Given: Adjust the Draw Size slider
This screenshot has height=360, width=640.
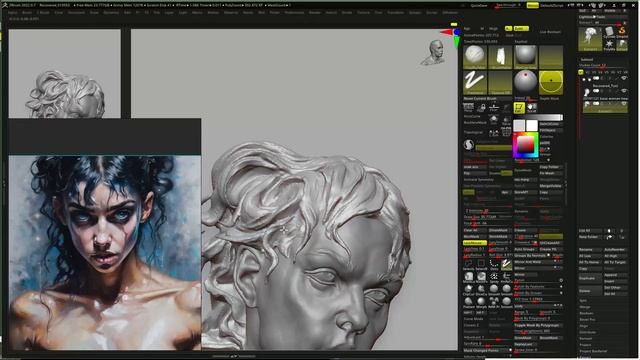Looking at the screenshot, I should click(x=487, y=217).
